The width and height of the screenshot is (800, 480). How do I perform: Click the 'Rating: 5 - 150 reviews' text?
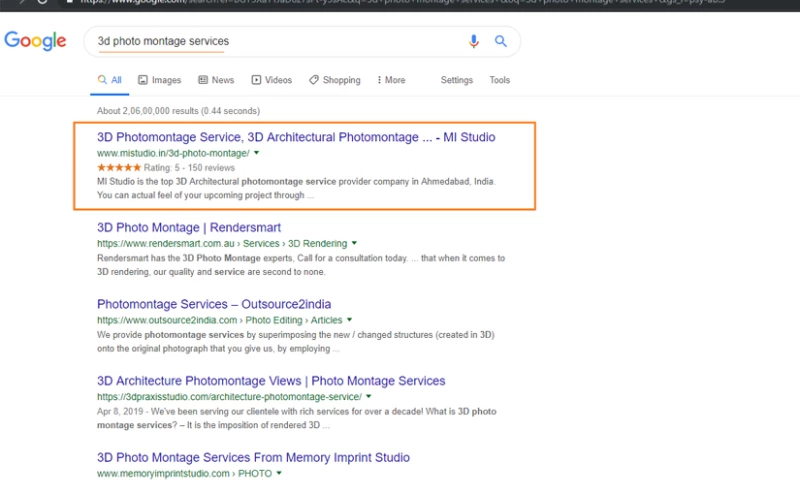189,168
